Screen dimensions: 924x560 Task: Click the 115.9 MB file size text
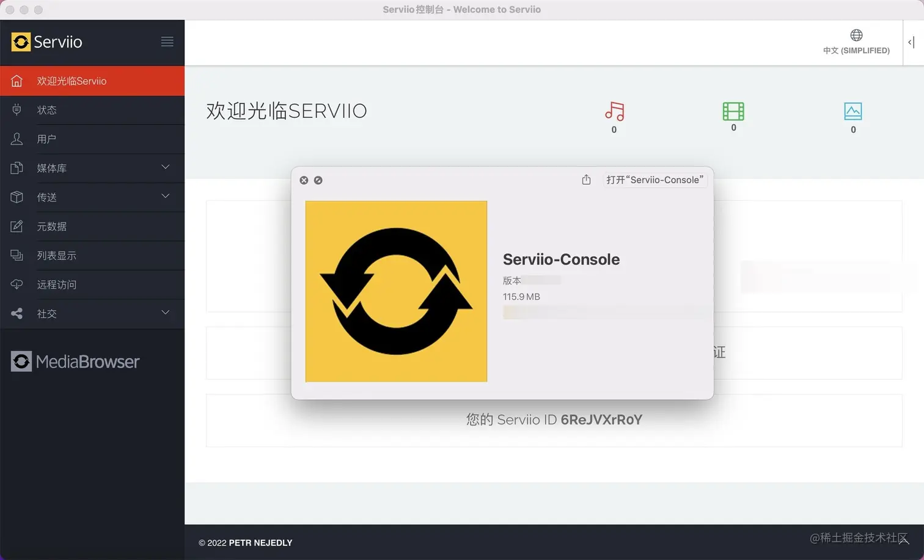pyautogui.click(x=521, y=297)
